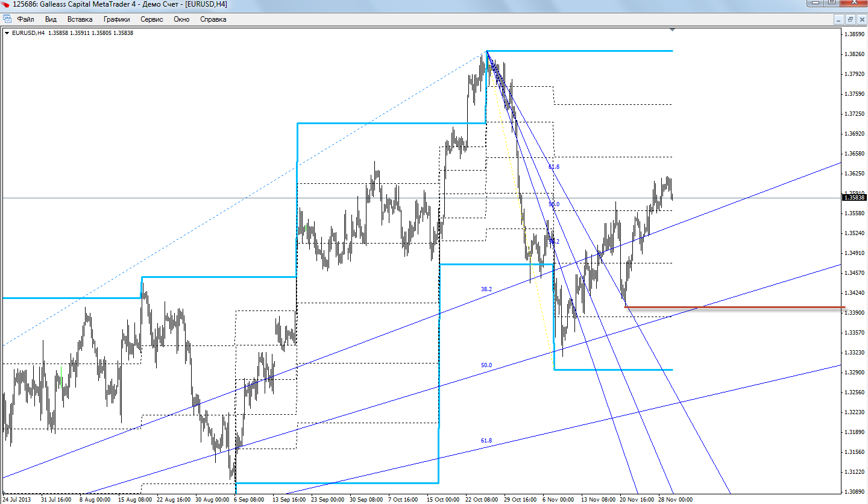Click the 1.38260 price scale label
Screen dimensions: 868x504
(855, 54)
